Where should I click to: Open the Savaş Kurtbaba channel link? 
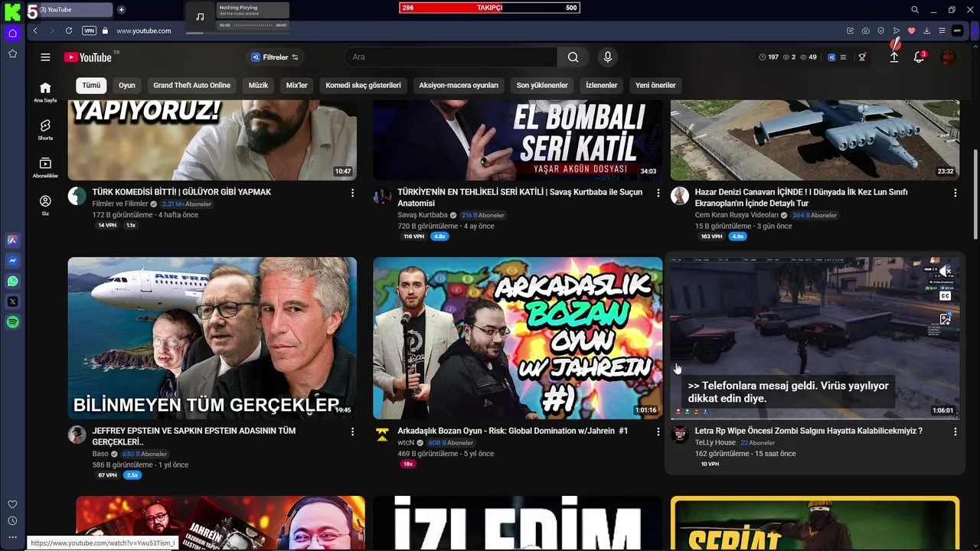pos(422,215)
